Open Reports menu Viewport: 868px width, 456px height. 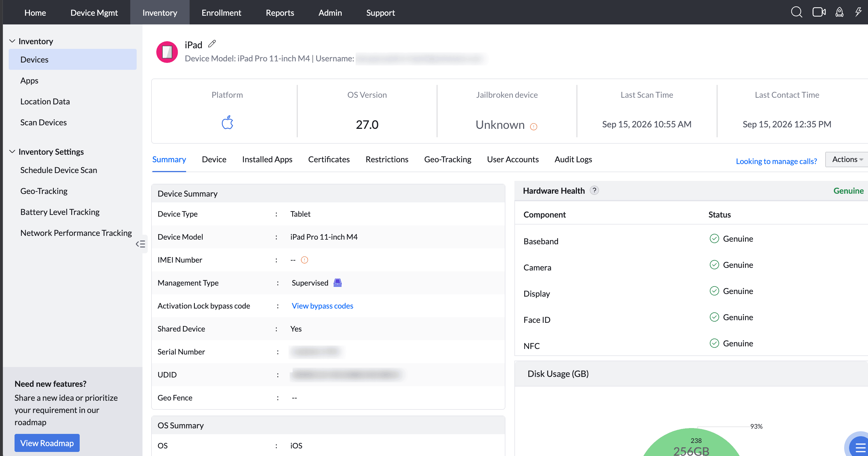point(280,13)
